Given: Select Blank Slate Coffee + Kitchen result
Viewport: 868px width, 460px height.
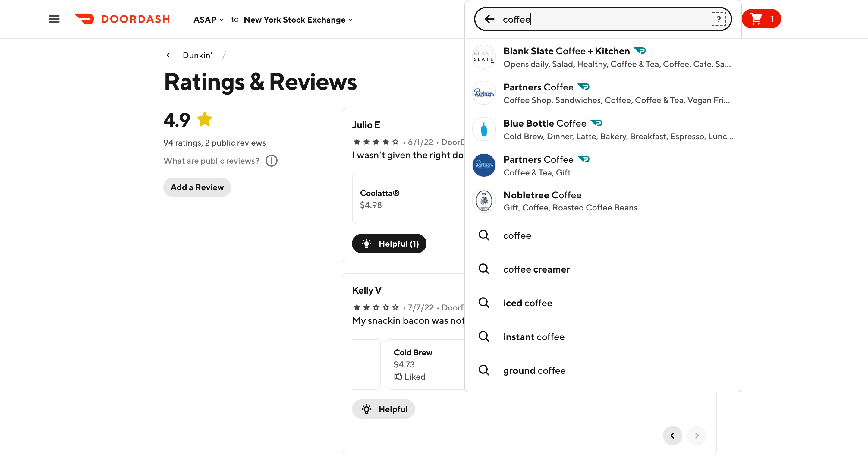Looking at the screenshot, I should pyautogui.click(x=602, y=57).
